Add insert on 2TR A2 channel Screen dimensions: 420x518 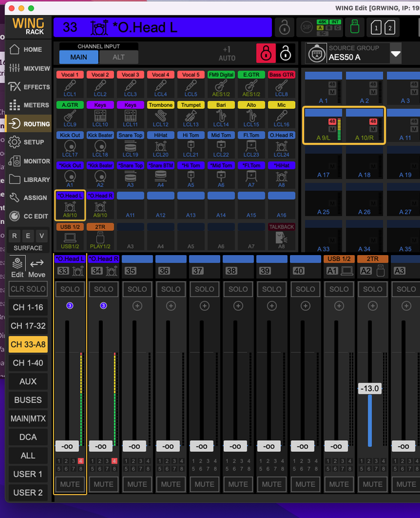point(373,306)
